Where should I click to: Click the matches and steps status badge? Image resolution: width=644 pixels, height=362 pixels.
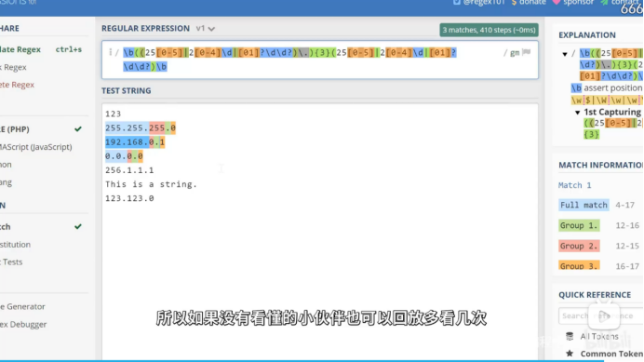click(x=489, y=30)
